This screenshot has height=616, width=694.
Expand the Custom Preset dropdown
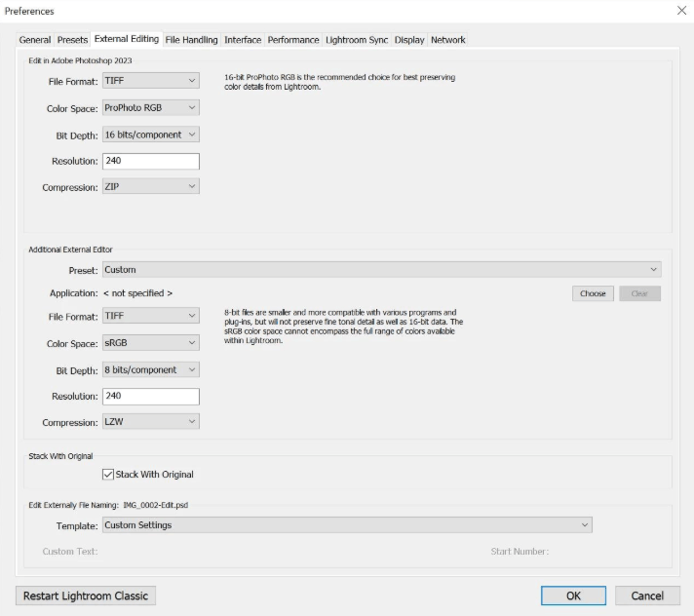tap(382, 269)
